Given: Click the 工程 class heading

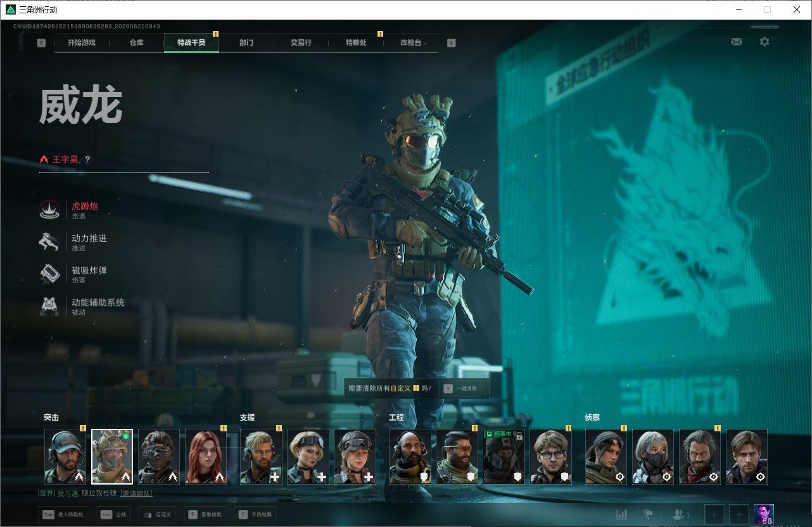Looking at the screenshot, I should [x=396, y=417].
